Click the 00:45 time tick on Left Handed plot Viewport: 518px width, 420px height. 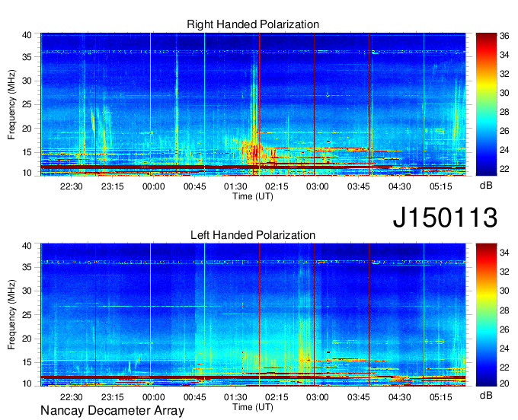point(194,397)
